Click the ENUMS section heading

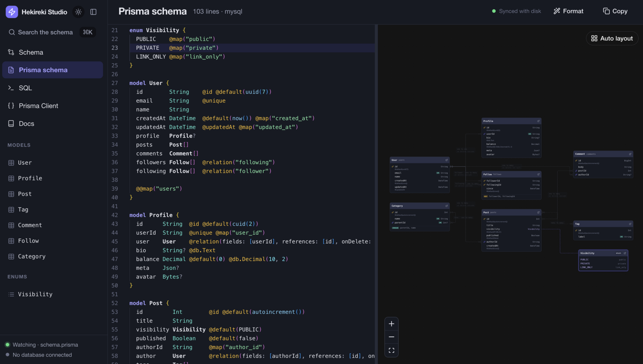click(x=17, y=277)
